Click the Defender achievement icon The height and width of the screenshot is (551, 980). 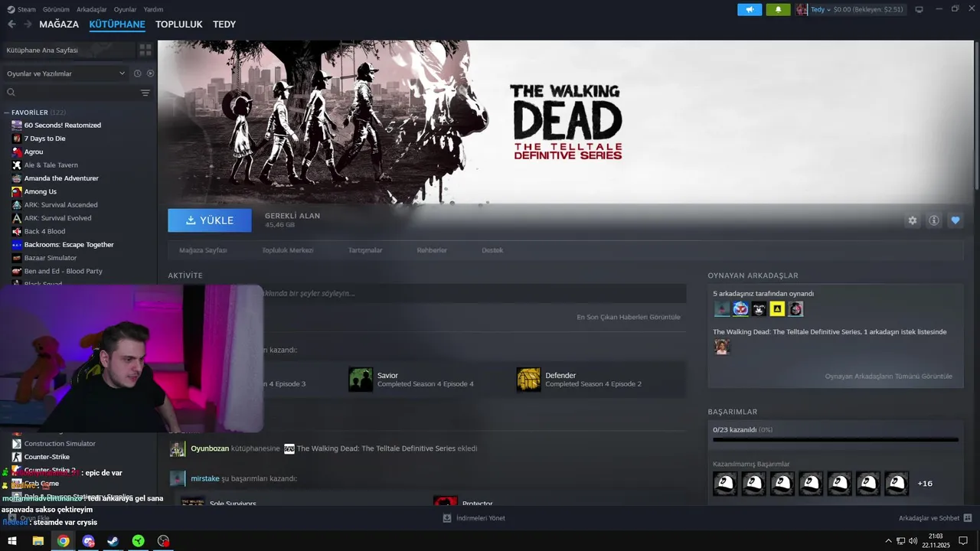click(x=528, y=379)
